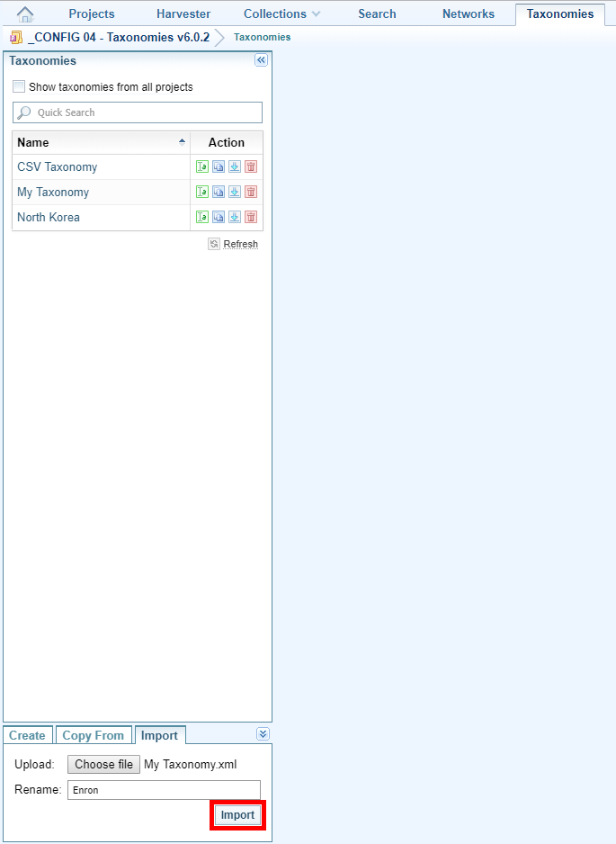Open the Harvester tab
This screenshot has width=616, height=844.
(x=183, y=14)
